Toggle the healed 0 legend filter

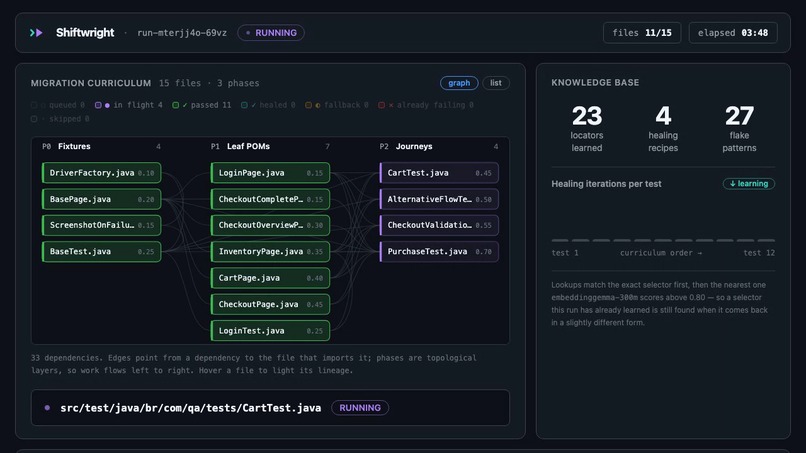[268, 105]
